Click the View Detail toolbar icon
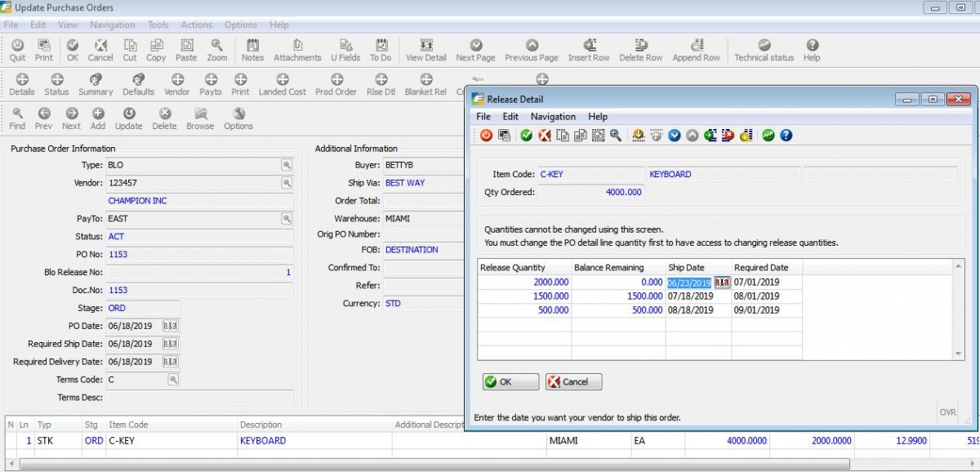Viewport: 980px width, 472px height. [425, 49]
